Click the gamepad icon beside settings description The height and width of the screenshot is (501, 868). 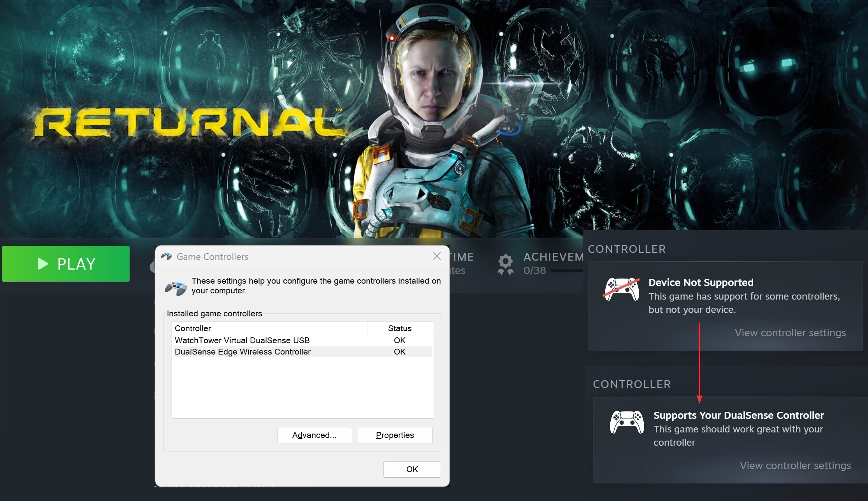(x=176, y=288)
